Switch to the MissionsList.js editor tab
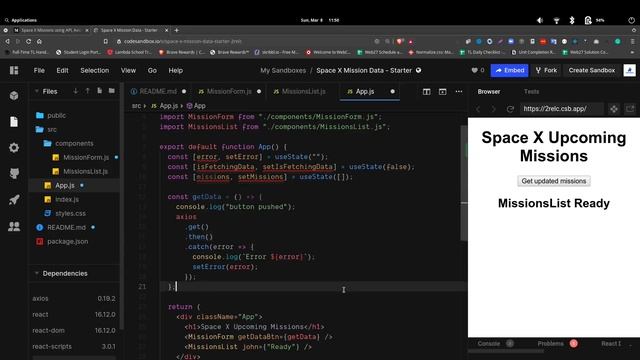This screenshot has width=640, height=360. point(303,91)
